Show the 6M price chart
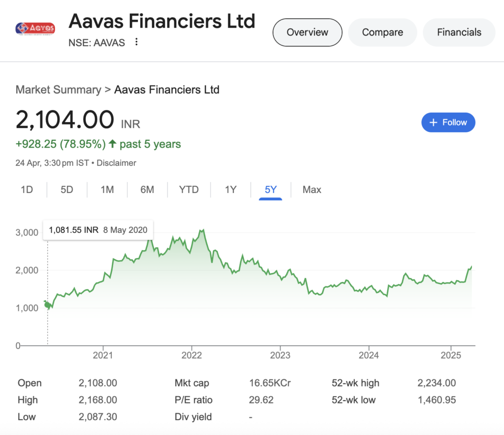The image size is (504, 435). [x=147, y=189]
